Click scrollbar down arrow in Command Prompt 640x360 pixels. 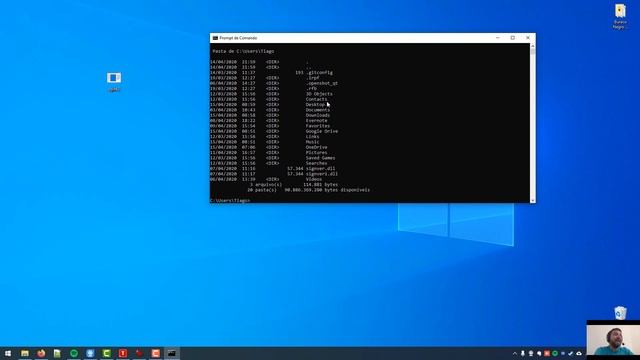[533, 200]
